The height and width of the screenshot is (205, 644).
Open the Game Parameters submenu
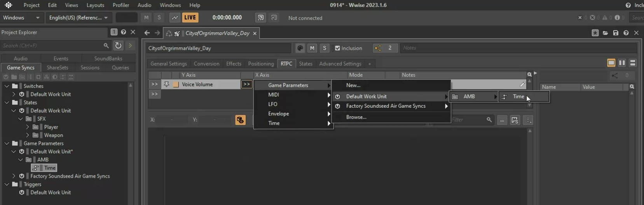point(293,85)
